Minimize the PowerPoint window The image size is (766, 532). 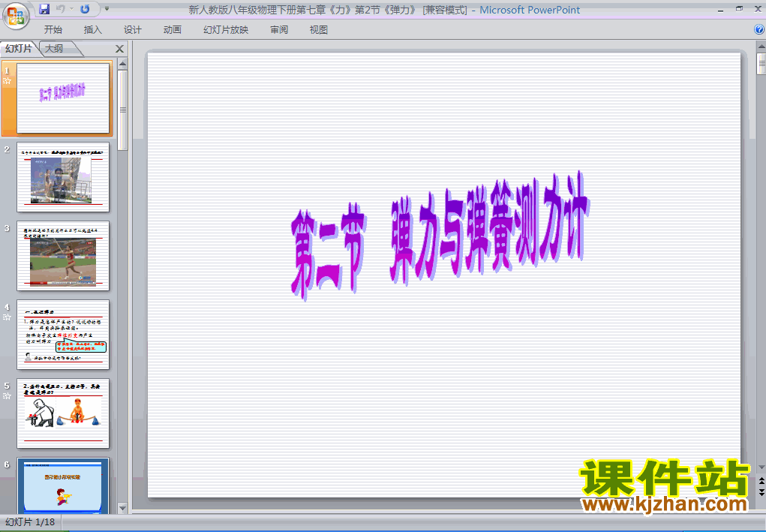coord(721,9)
